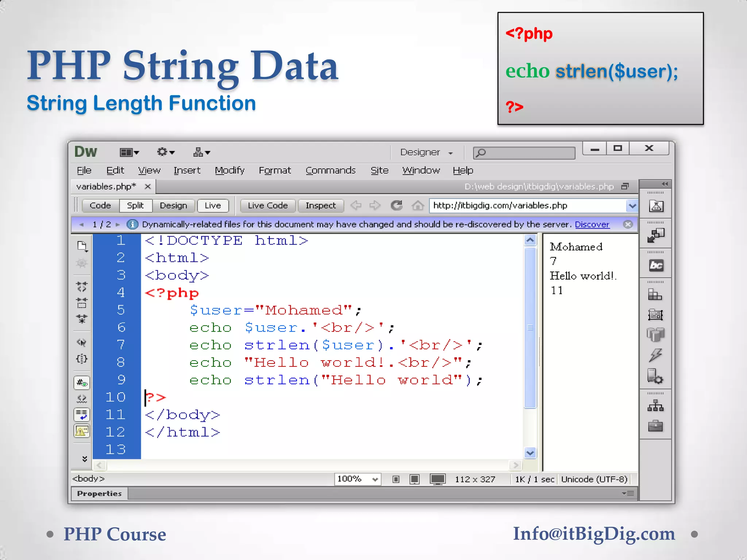Image resolution: width=747 pixels, height=560 pixels.
Task: Toggle syntax error alerts in info bar
Action: [x=82, y=431]
